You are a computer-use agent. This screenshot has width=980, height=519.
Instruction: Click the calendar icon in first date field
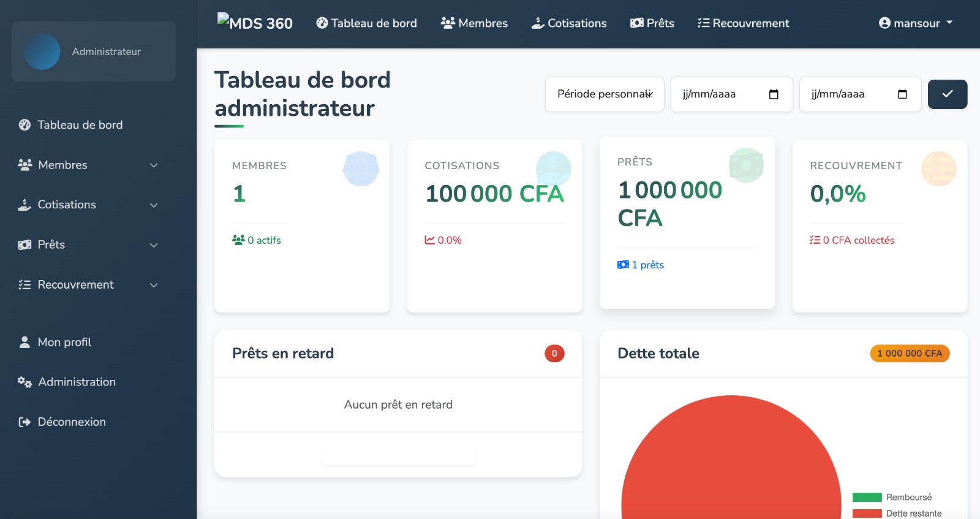tap(774, 94)
